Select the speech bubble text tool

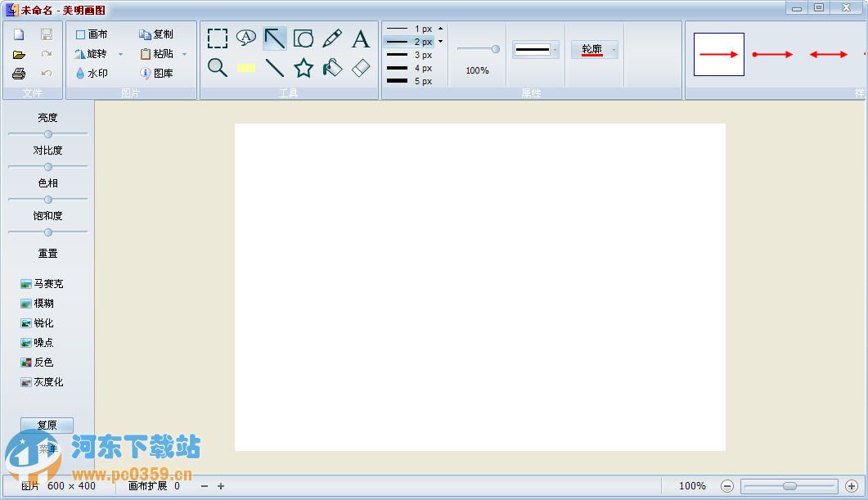tap(245, 38)
